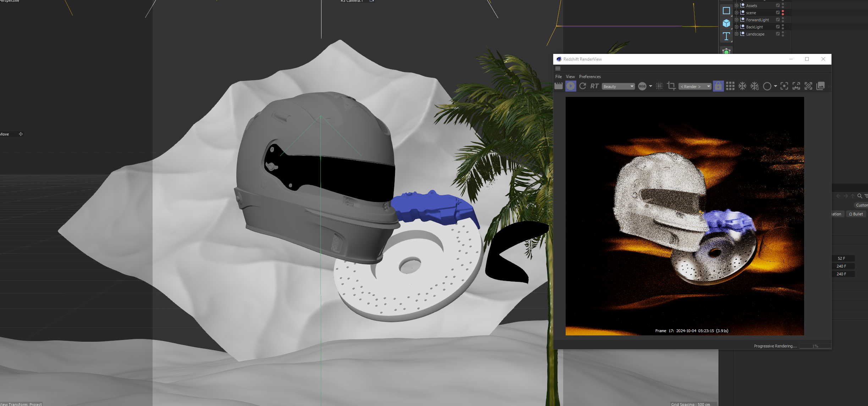Click the Bullet tab button
The height and width of the screenshot is (406, 868).
click(x=856, y=214)
